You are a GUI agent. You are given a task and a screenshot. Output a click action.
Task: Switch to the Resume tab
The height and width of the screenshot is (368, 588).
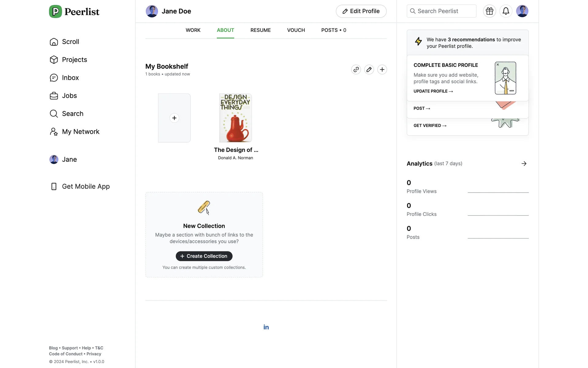[260, 30]
